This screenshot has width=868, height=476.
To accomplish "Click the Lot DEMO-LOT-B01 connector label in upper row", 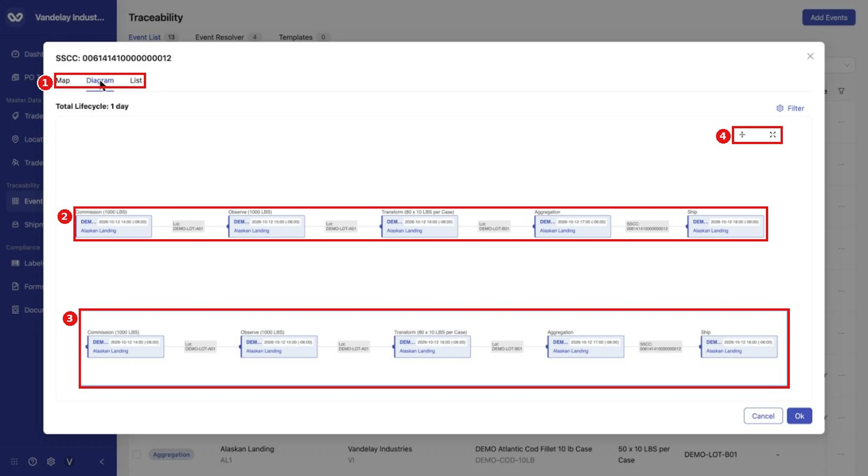I will click(x=494, y=226).
